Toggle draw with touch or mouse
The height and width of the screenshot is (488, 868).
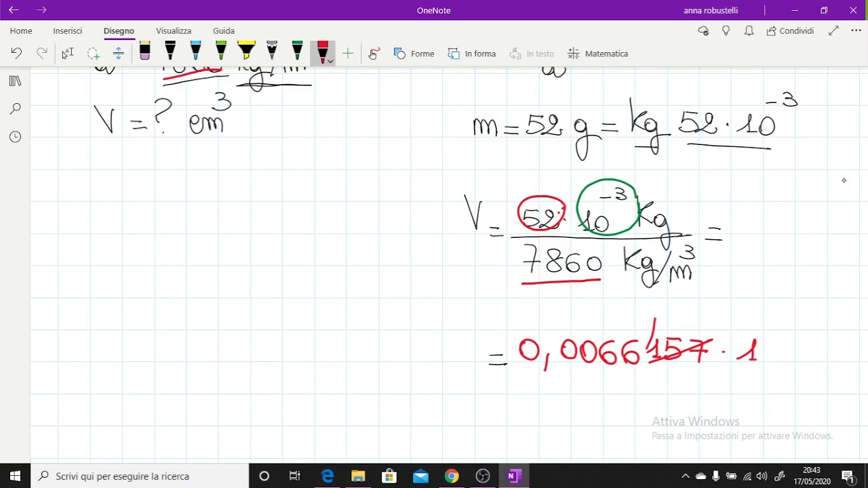[x=374, y=54]
